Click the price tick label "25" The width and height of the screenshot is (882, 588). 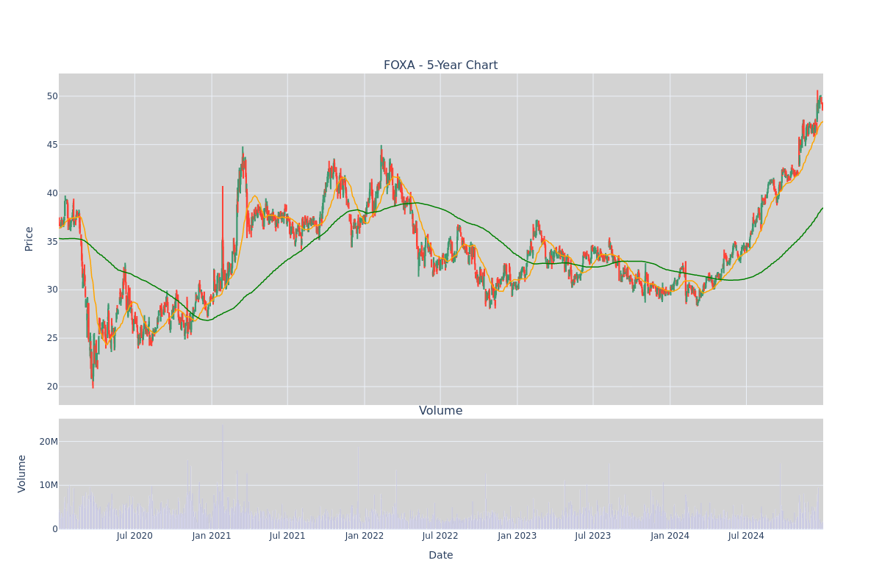click(x=52, y=338)
